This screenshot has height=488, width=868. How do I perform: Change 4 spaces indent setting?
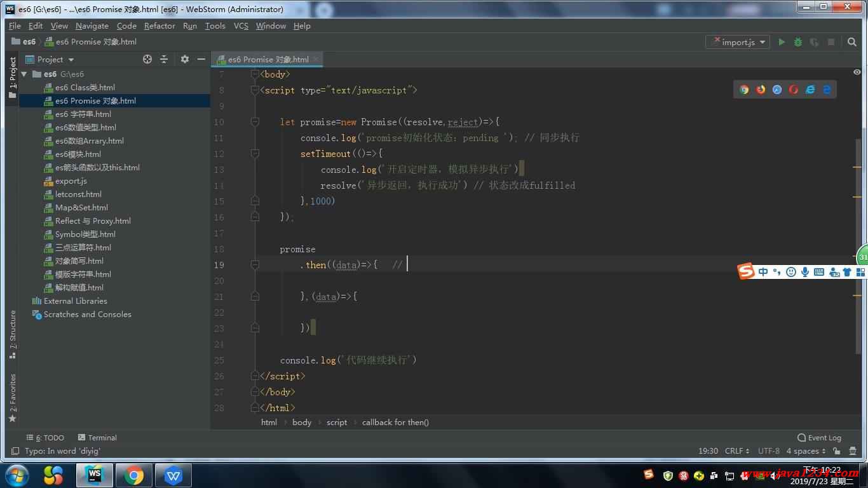(x=806, y=451)
